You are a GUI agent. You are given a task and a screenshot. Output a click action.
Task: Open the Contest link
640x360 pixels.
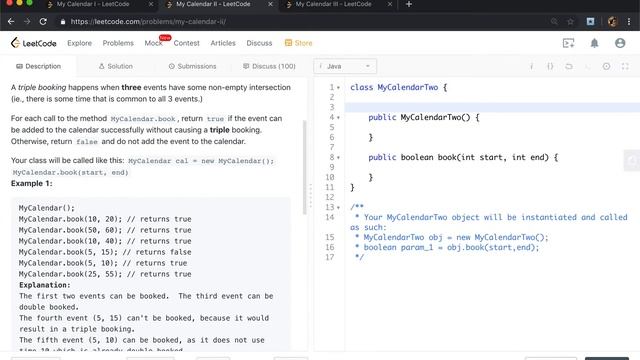(x=187, y=43)
